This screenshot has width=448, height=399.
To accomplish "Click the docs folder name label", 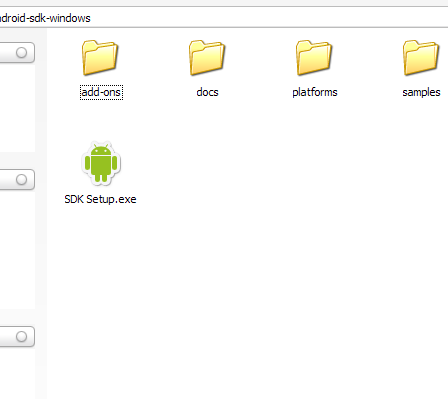I will coord(207,92).
